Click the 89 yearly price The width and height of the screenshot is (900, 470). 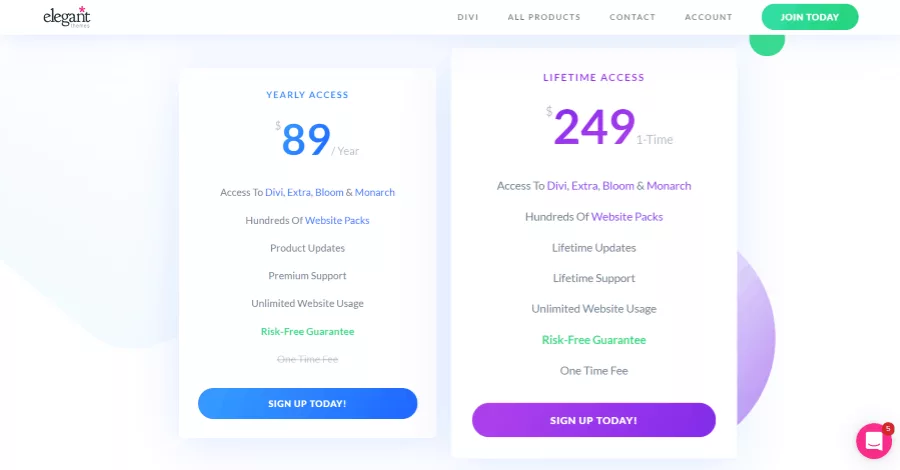pos(306,139)
